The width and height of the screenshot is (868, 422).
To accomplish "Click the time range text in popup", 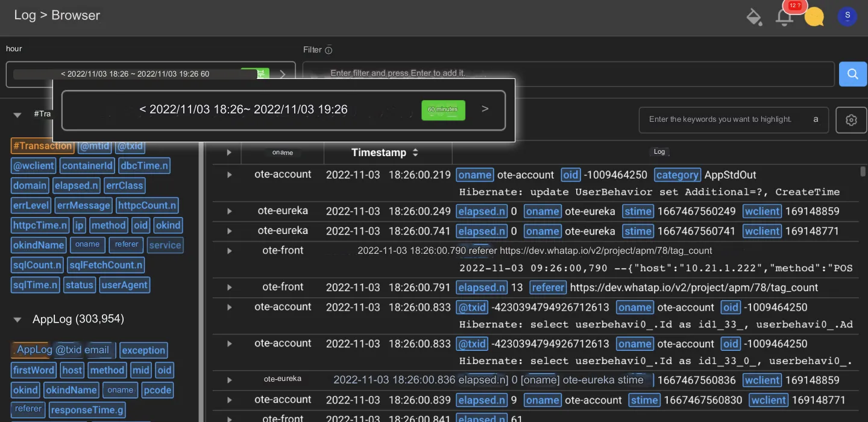I will click(x=244, y=110).
